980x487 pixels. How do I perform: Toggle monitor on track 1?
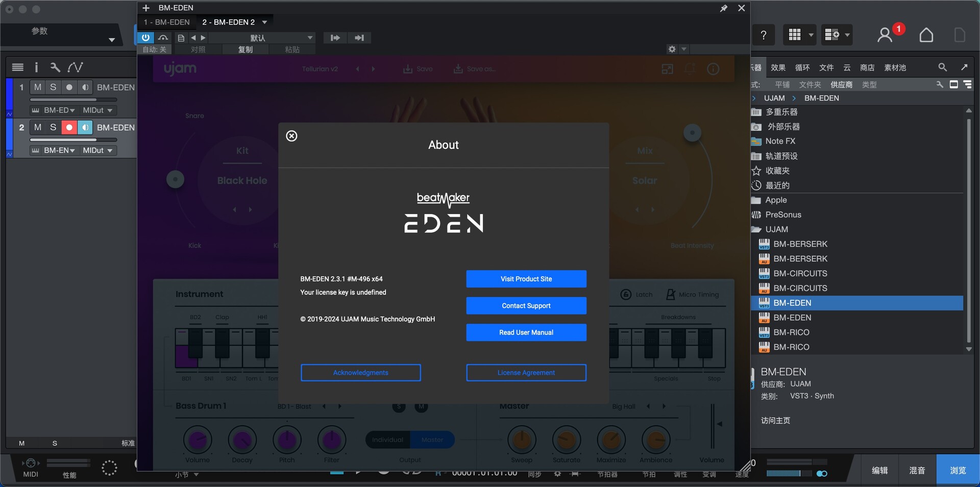[x=85, y=87]
